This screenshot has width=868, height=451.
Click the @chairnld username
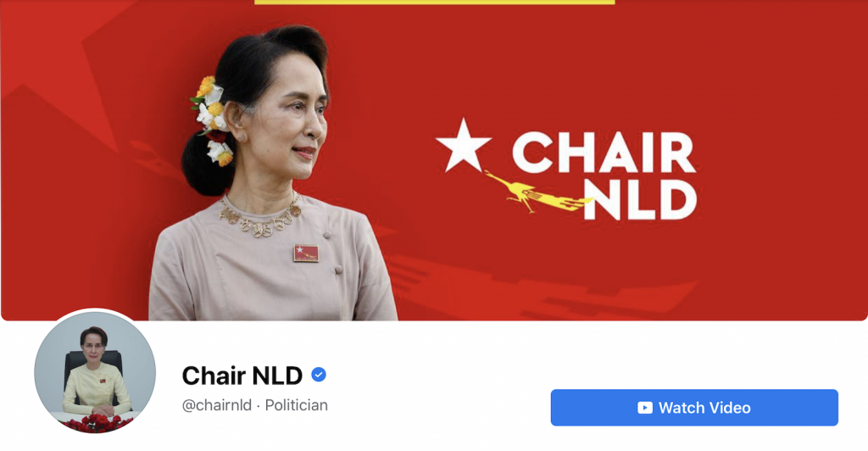click(x=217, y=405)
